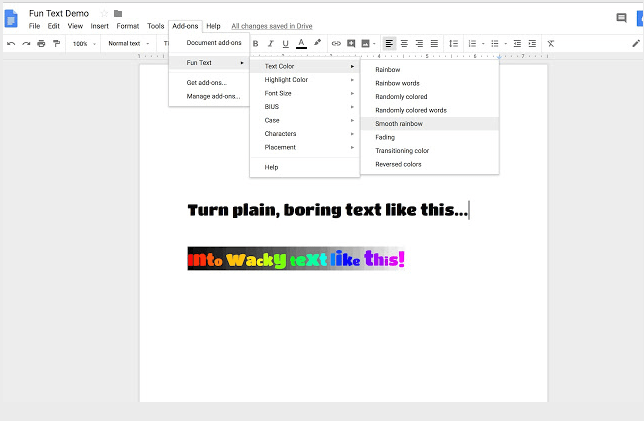Viewport: 644px width, 421px height.
Task: Toggle Italic formatting
Action: pyautogui.click(x=270, y=44)
